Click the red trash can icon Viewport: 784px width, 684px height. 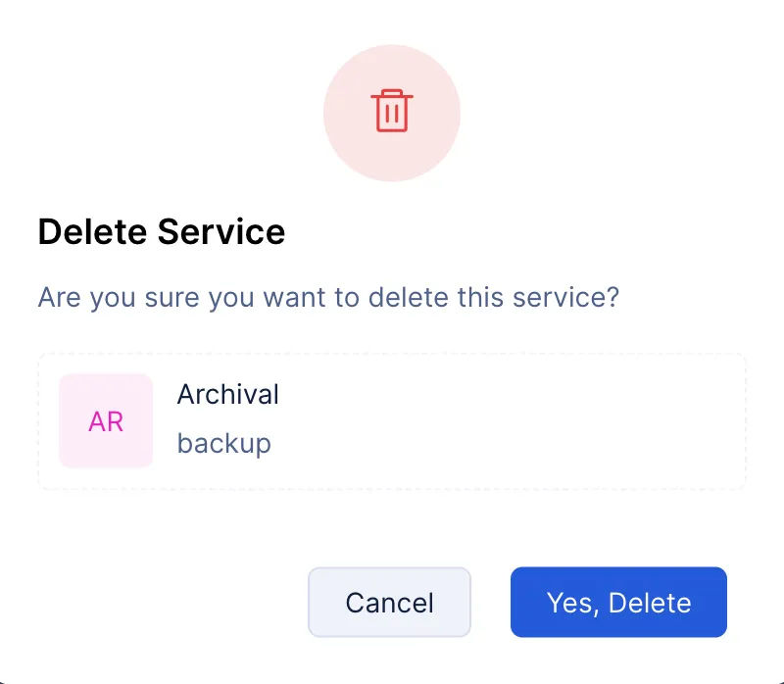(391, 111)
